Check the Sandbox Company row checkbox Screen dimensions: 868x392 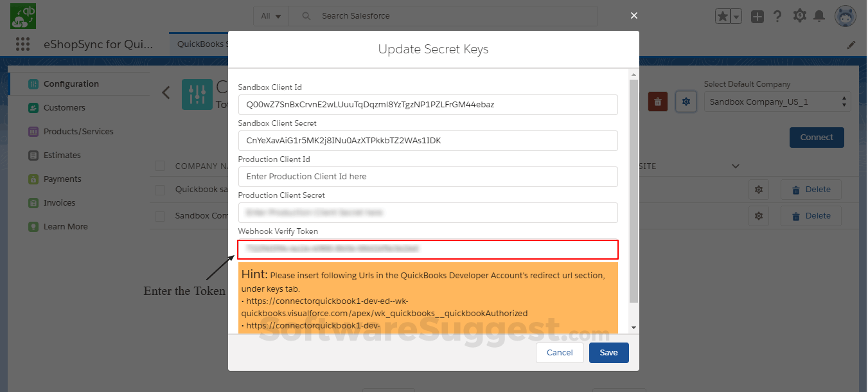(160, 216)
